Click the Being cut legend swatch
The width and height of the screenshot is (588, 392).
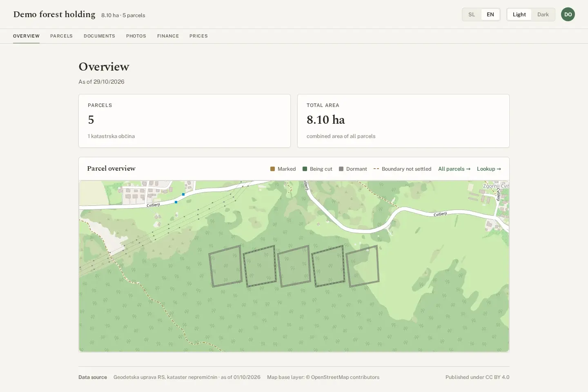pos(305,169)
